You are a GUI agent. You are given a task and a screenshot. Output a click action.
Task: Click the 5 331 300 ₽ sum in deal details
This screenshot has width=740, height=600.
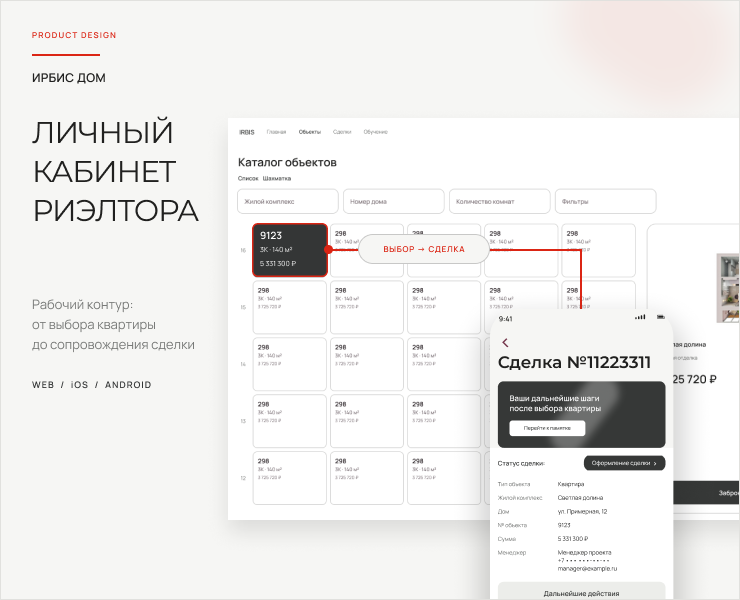tap(572, 539)
